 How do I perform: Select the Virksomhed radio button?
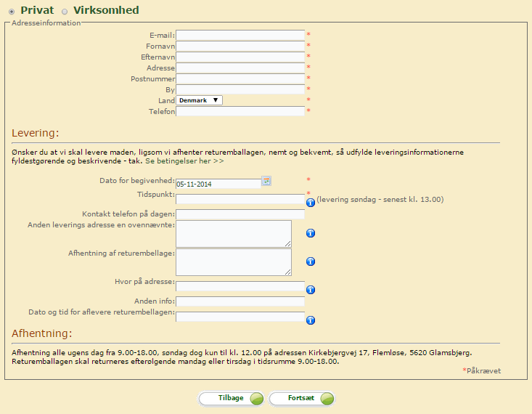[65, 12]
